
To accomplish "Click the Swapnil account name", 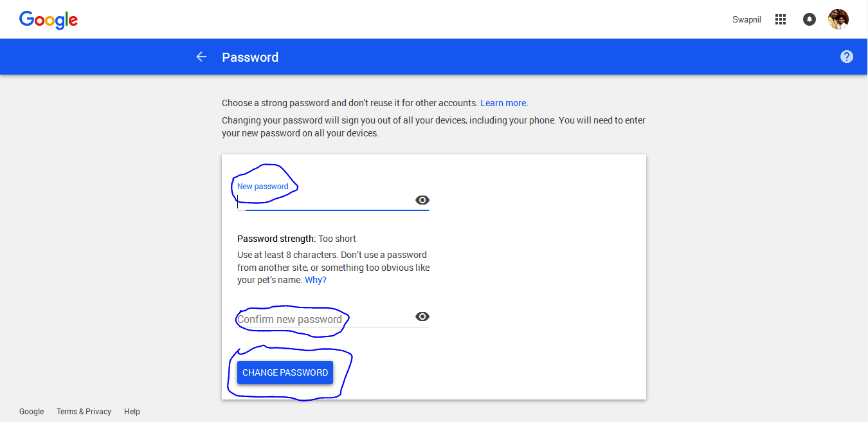I will coord(746,20).
